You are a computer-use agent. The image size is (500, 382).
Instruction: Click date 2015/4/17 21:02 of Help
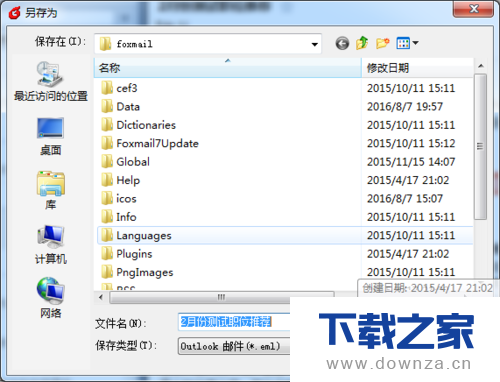pyautogui.click(x=408, y=180)
